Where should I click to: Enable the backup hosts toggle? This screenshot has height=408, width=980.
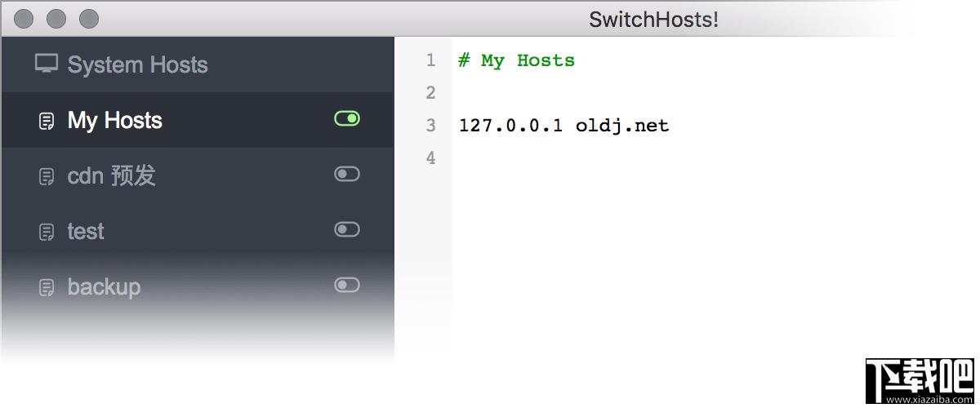pyautogui.click(x=347, y=285)
